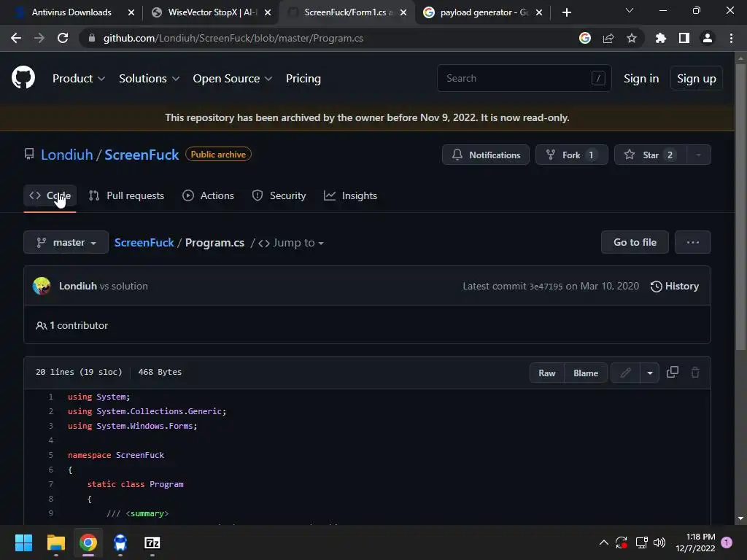Click the browser address bar URL
Image resolution: width=747 pixels, height=560 pixels.
coord(233,38)
